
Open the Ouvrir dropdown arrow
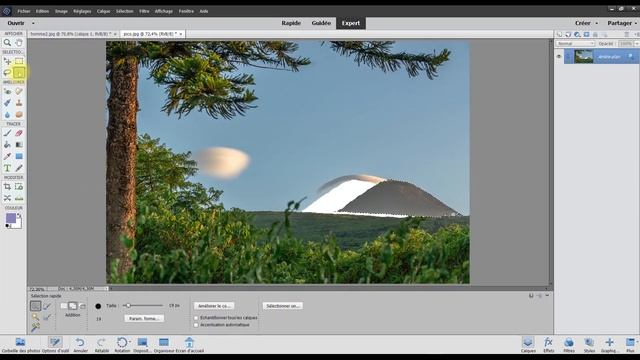click(x=33, y=23)
